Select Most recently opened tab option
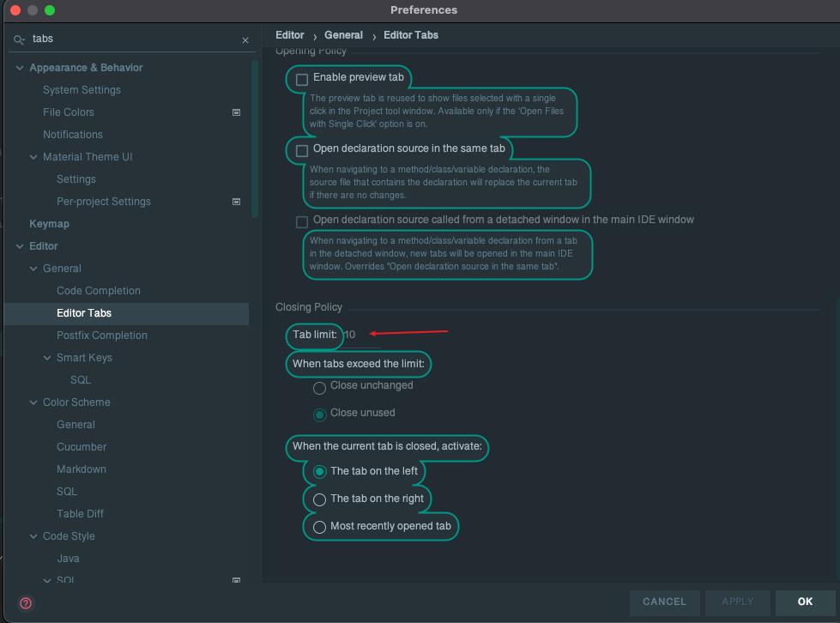Screen dimensions: 840x623 pyautogui.click(x=319, y=527)
